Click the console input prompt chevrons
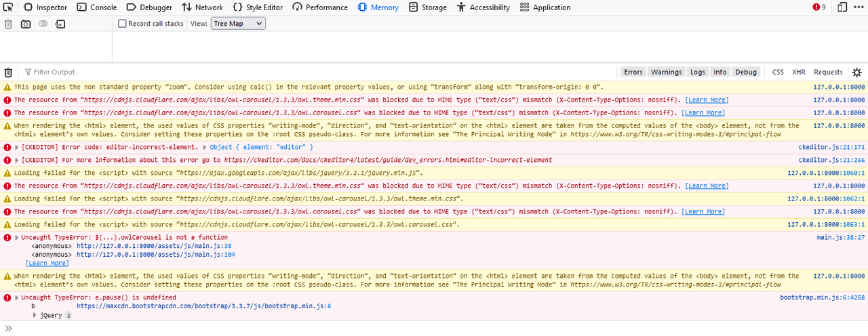Image resolution: width=868 pixels, height=336 pixels. click(8, 329)
